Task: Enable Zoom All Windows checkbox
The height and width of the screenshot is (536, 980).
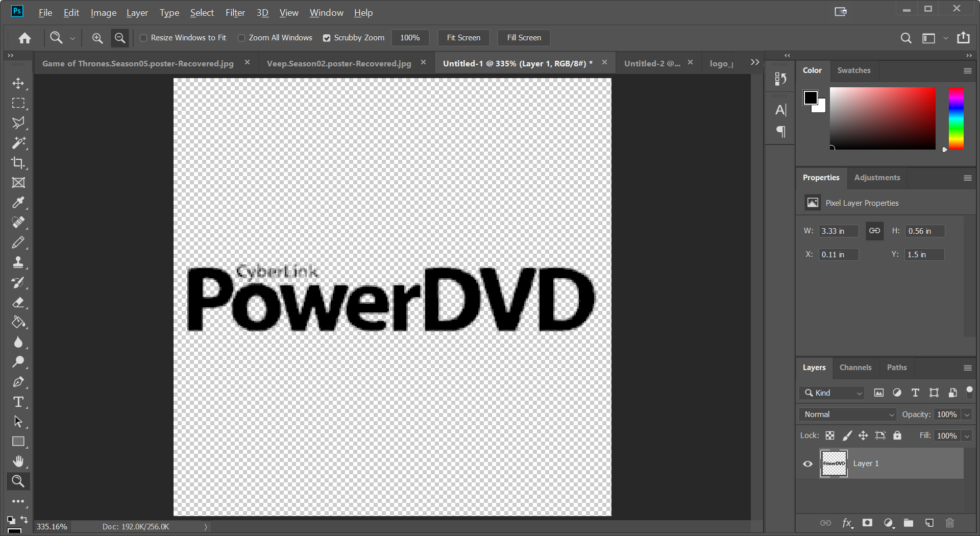Action: (x=241, y=38)
